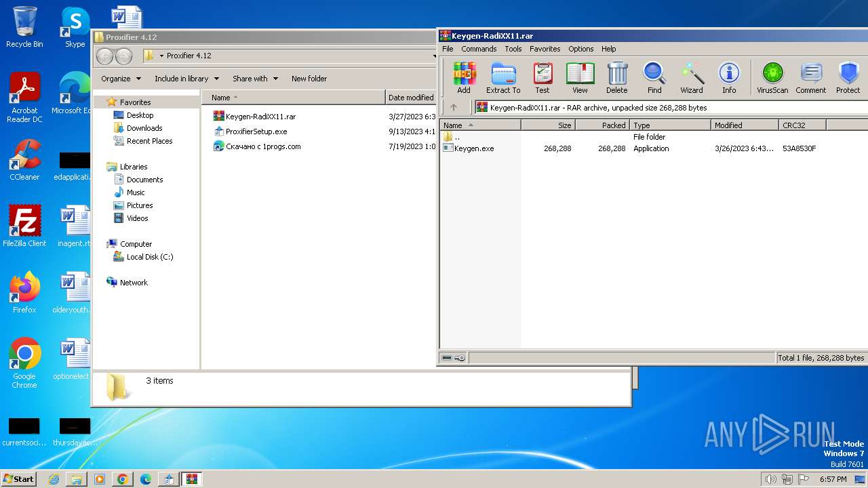The height and width of the screenshot is (488, 868).
Task: Open the Favorites menu in WinRAR
Action: 545,49
